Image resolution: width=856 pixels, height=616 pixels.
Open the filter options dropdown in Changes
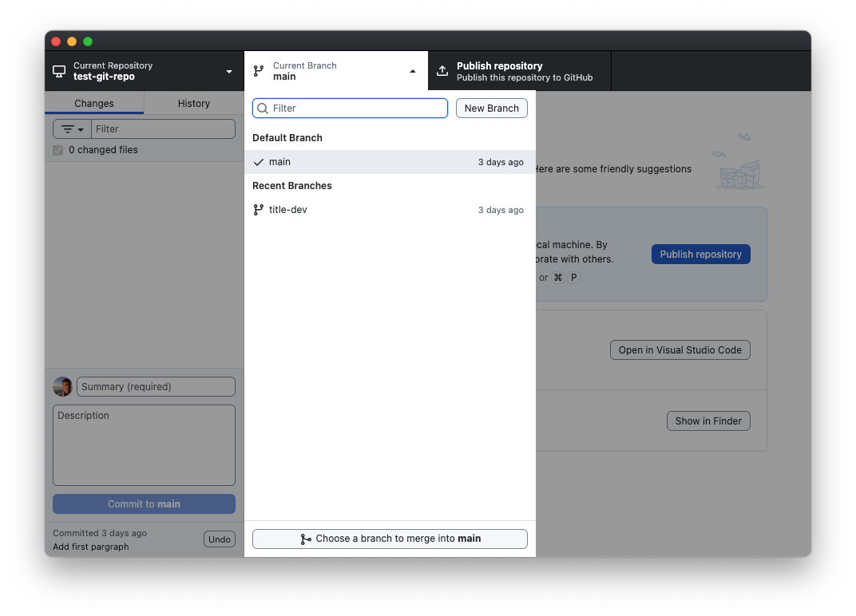click(72, 129)
